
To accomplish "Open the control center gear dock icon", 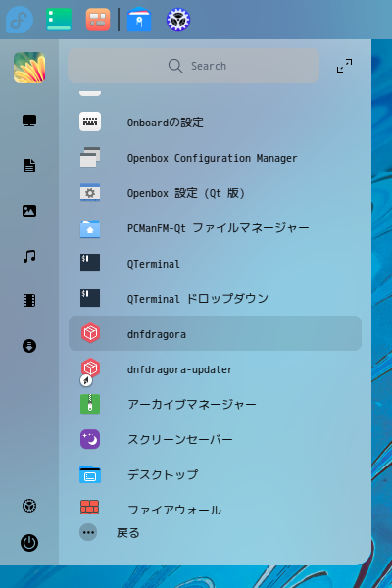I will (x=178, y=20).
